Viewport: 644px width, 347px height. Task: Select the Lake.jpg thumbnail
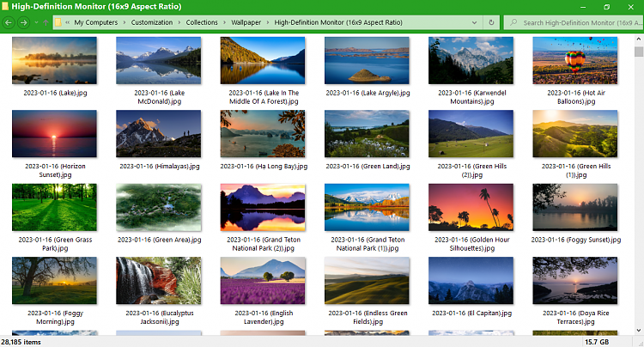tap(54, 60)
